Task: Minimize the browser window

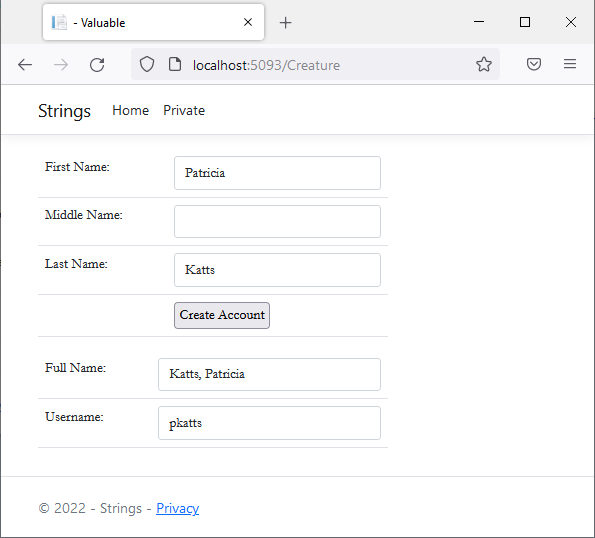Action: point(479,22)
